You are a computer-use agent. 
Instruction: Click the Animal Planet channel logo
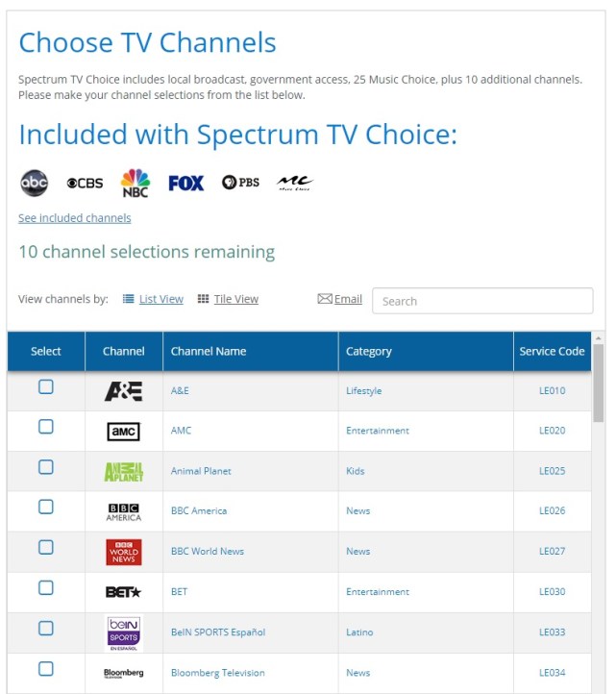123,471
